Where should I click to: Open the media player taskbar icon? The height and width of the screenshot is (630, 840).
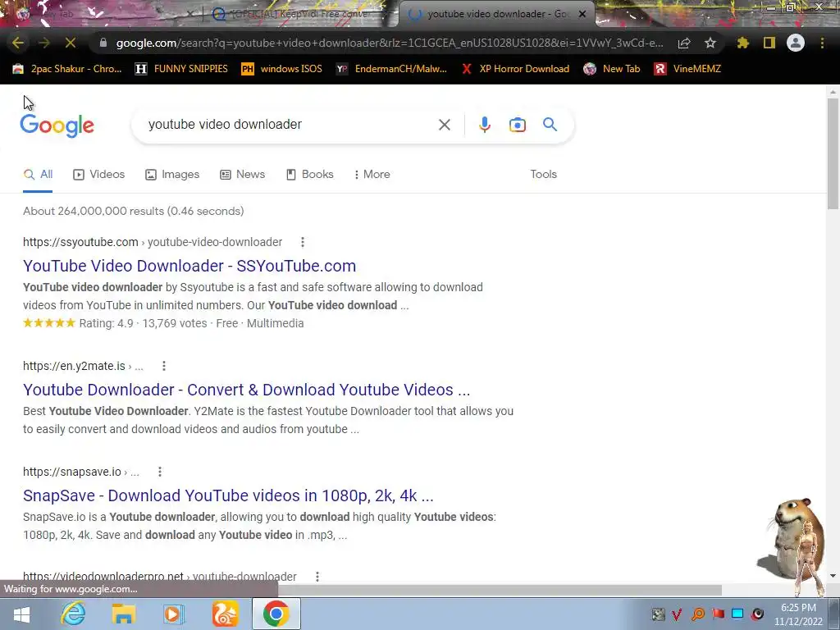click(173, 614)
